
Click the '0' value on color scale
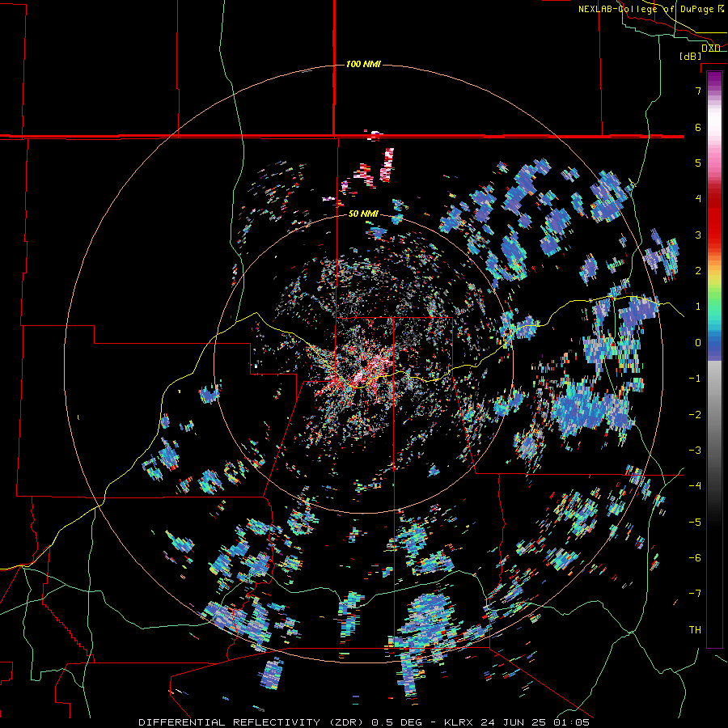(698, 343)
